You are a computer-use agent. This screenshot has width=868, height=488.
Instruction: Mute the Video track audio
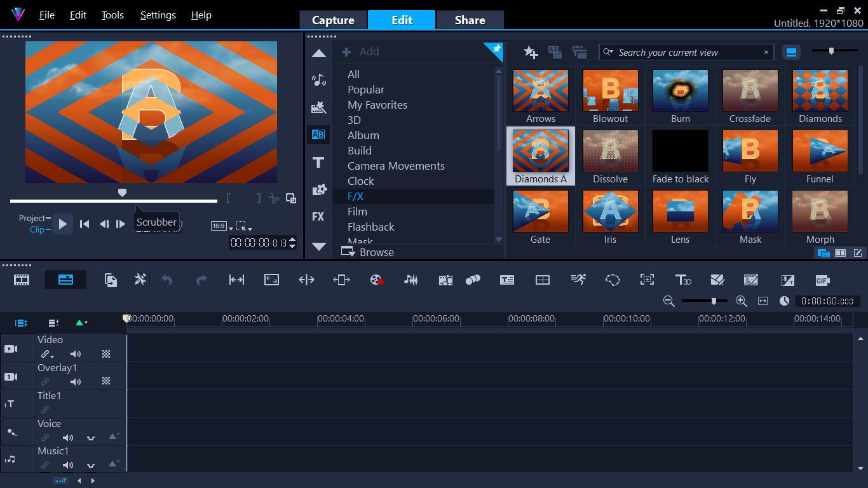[76, 355]
